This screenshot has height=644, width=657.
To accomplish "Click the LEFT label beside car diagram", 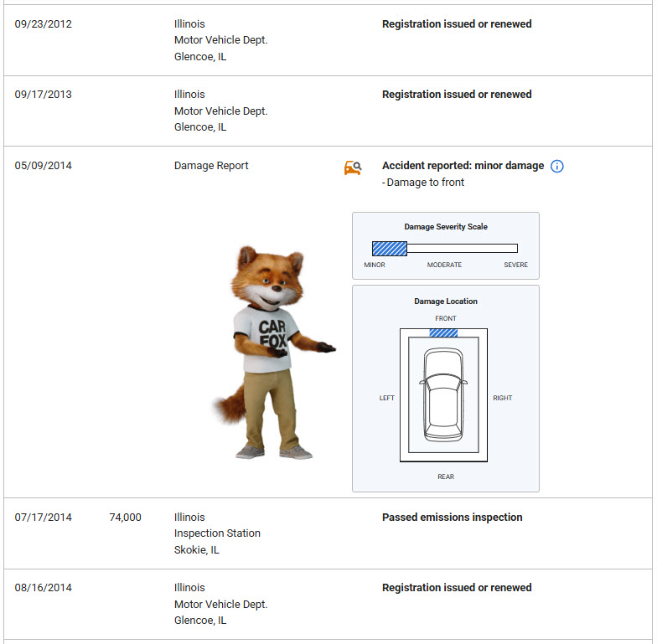I will tap(387, 399).
